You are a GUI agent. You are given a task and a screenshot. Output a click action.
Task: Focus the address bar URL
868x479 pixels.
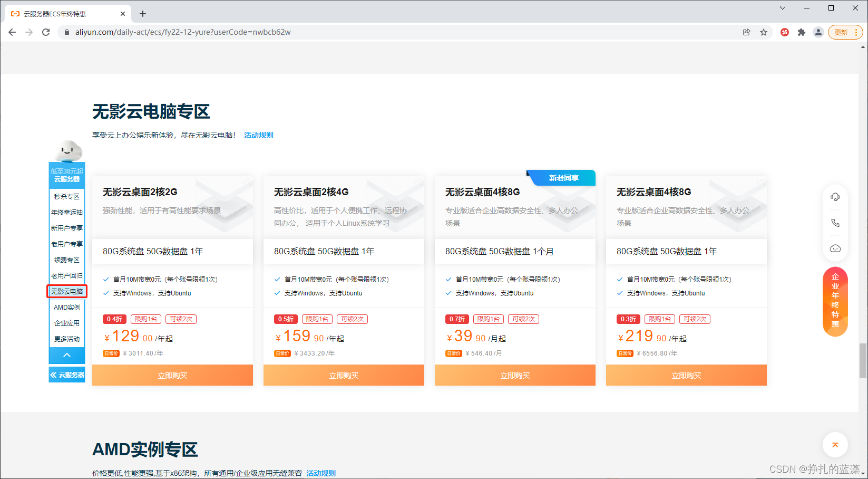click(x=183, y=32)
